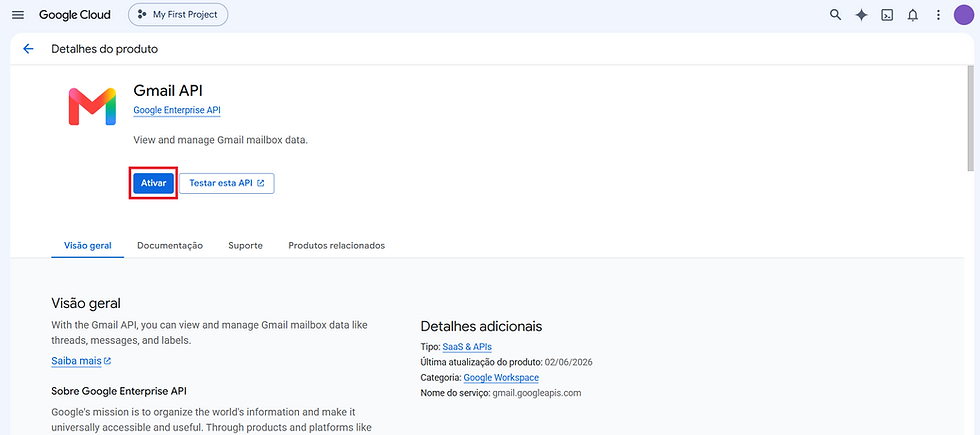
Task: Click Testar esta API button
Action: (x=227, y=183)
